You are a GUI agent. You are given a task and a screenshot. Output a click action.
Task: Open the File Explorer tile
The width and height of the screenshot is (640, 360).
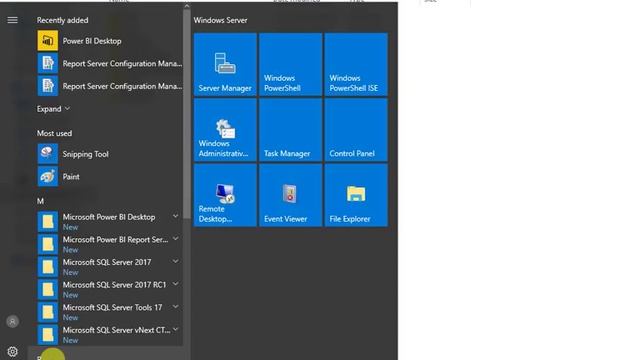[x=356, y=195]
